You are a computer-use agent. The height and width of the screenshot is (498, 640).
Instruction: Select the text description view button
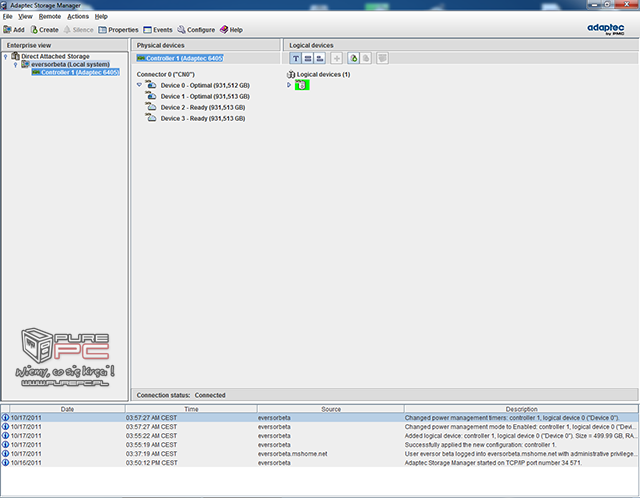pyautogui.click(x=296, y=58)
